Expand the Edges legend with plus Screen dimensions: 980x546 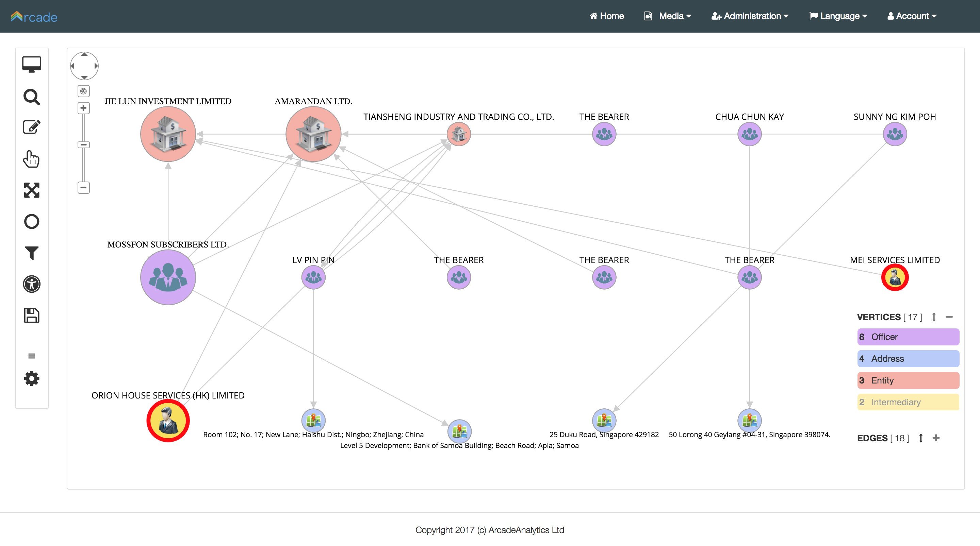point(936,438)
